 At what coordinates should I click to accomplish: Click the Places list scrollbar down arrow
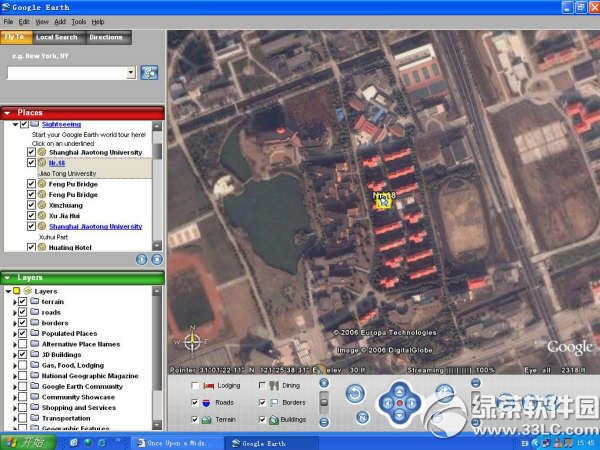157,245
